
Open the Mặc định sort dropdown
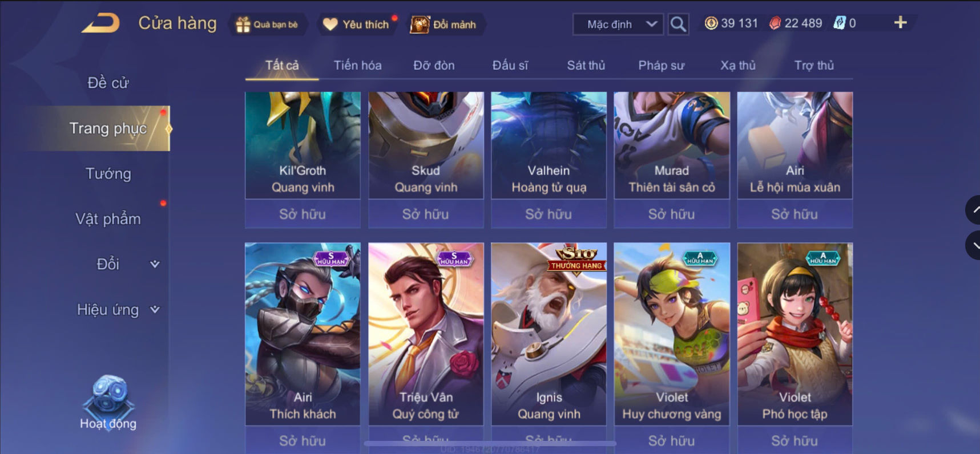[618, 25]
